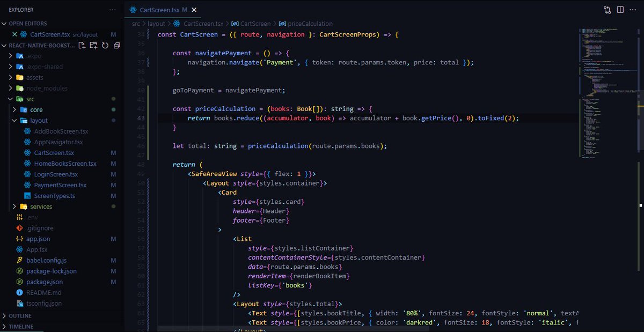Image resolution: width=644 pixels, height=332 pixels.
Task: Refresh the Explorer file tree
Action: pyautogui.click(x=105, y=46)
